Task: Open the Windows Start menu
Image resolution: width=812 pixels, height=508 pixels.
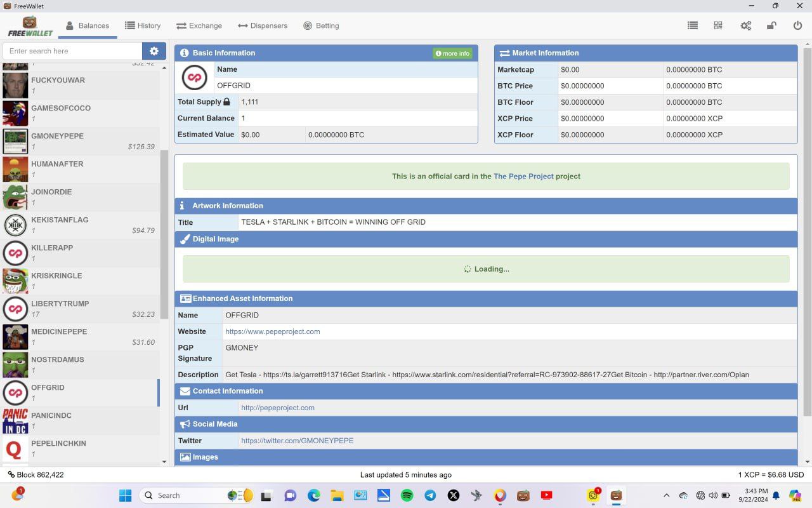Action: [126, 495]
